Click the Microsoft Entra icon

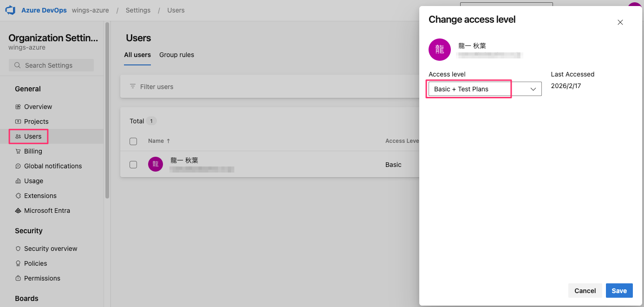(x=18, y=211)
